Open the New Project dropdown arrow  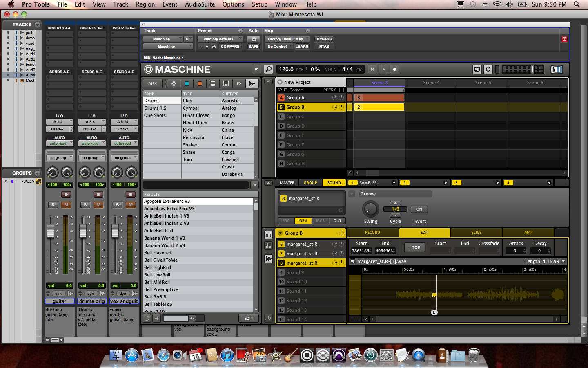tap(280, 82)
